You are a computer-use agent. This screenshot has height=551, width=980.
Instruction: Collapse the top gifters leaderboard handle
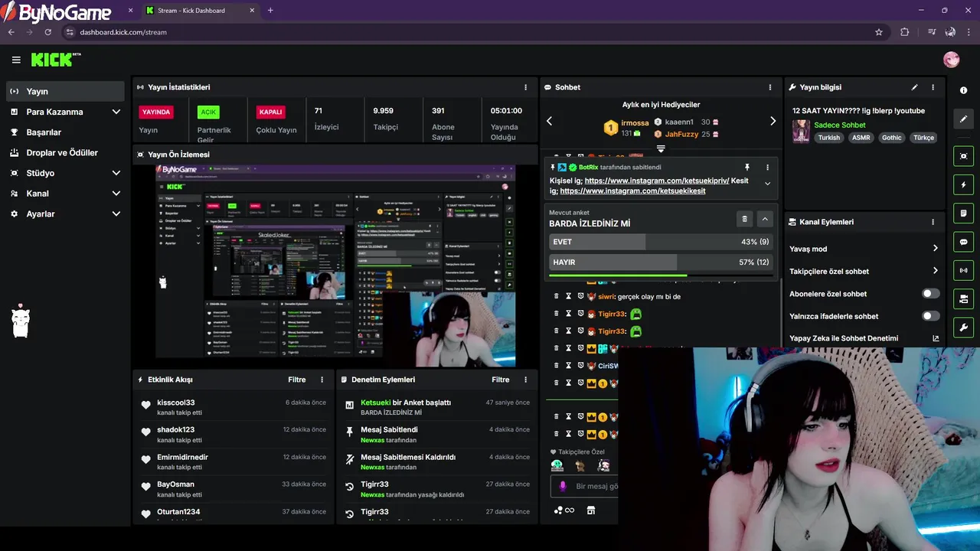[661, 148]
